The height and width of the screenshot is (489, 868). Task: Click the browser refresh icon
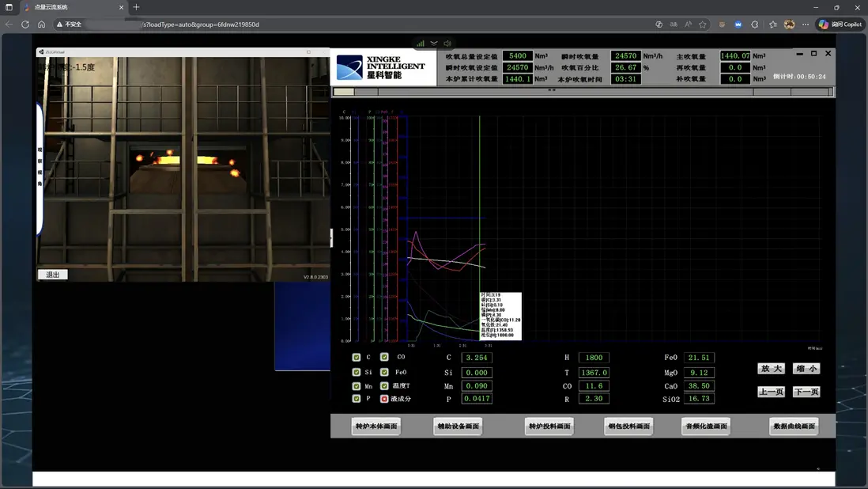(25, 25)
